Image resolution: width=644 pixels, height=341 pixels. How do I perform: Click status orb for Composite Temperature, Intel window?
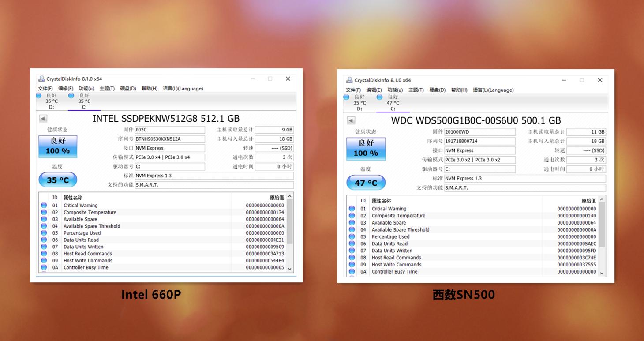click(x=44, y=212)
